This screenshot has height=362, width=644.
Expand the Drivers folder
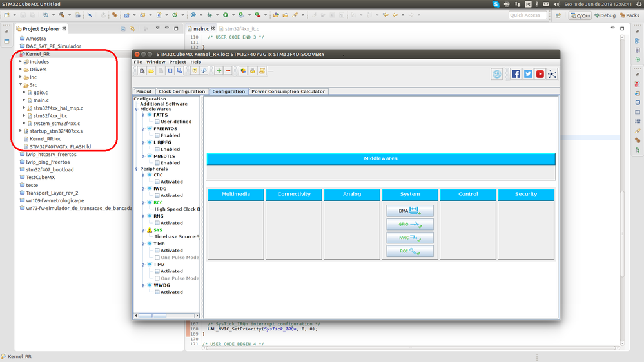pos(21,70)
